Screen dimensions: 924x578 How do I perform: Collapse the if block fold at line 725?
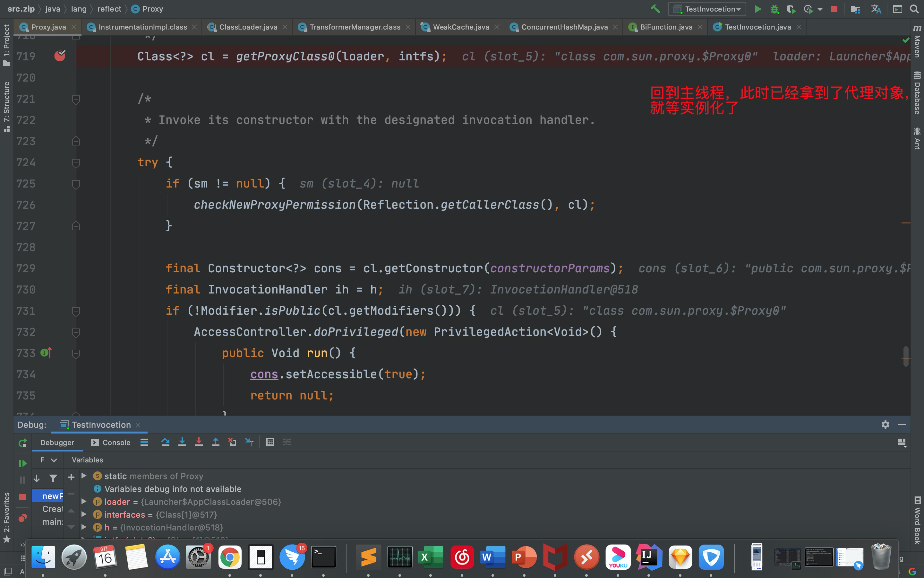pos(76,184)
